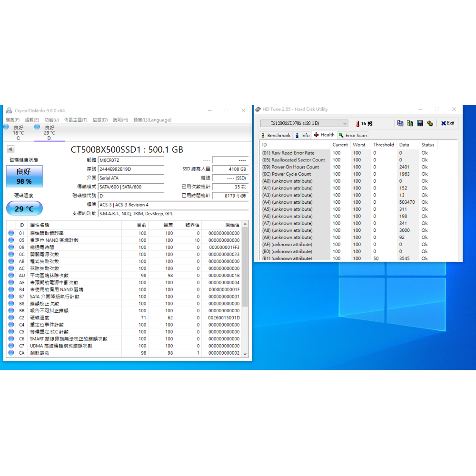
Task: Open the 說明(H) menu
Action: tap(120, 120)
